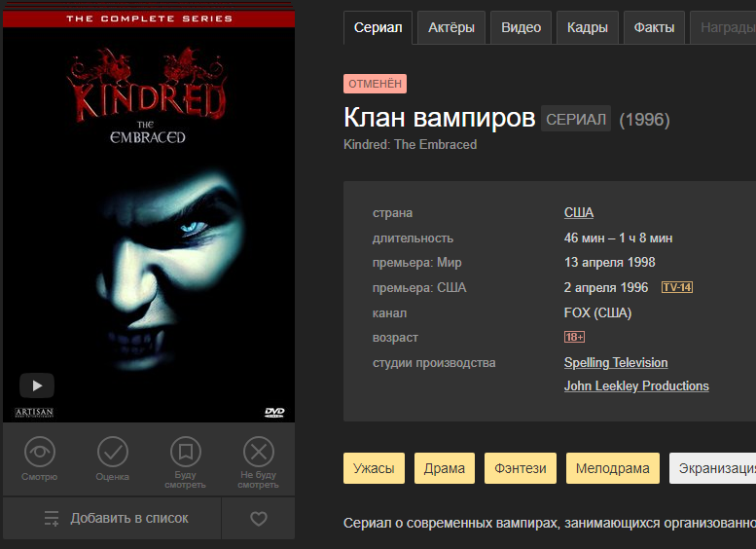The width and height of the screenshot is (756, 549).
Task: Choose the Драма genre tag
Action: tap(444, 468)
